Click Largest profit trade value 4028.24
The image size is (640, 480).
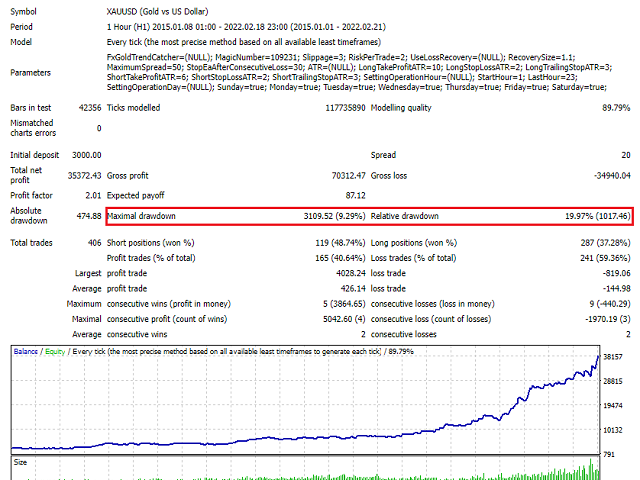(351, 273)
